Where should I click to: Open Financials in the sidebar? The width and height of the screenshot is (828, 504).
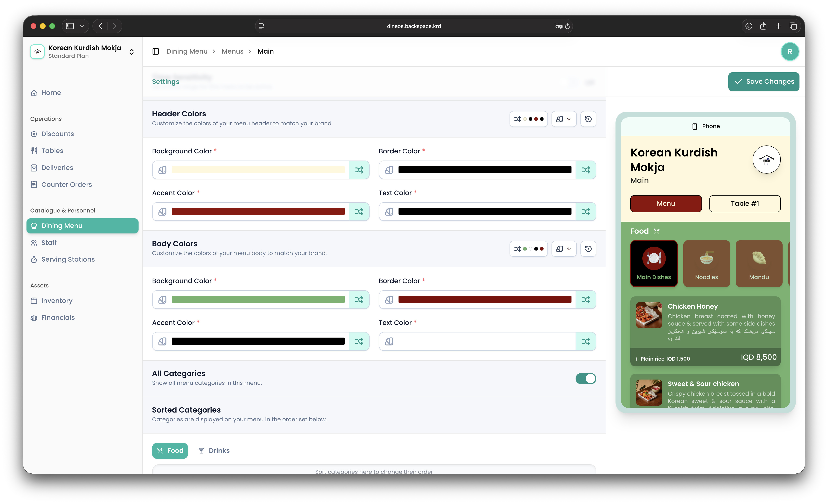[82, 318]
